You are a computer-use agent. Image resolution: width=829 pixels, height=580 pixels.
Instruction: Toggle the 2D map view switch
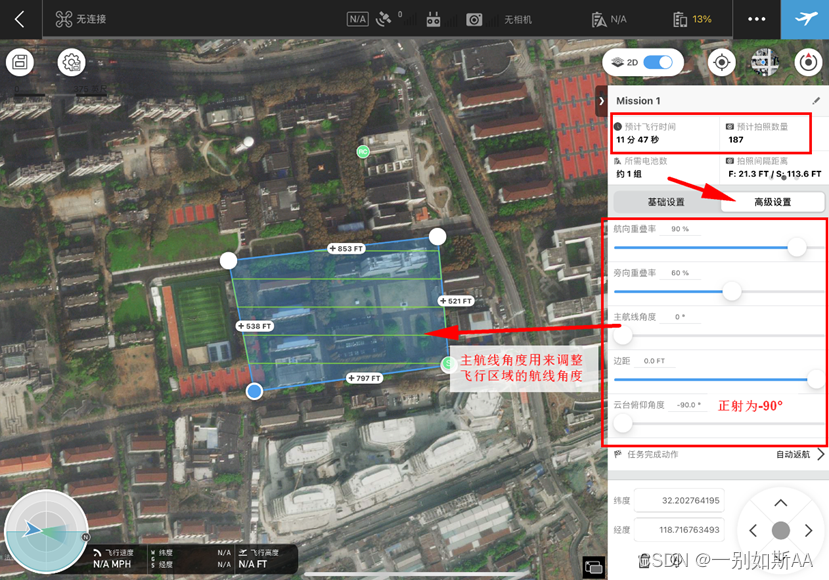pos(657,62)
